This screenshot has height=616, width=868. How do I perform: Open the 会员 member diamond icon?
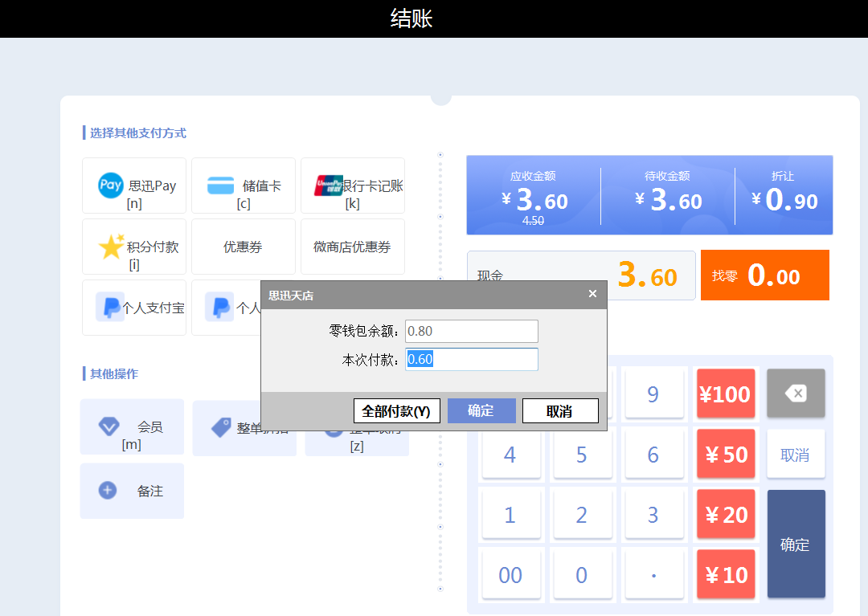[x=108, y=426]
